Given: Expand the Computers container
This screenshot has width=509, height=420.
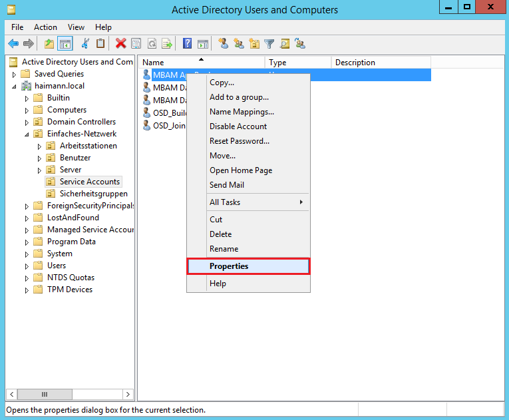Looking at the screenshot, I should pos(27,110).
